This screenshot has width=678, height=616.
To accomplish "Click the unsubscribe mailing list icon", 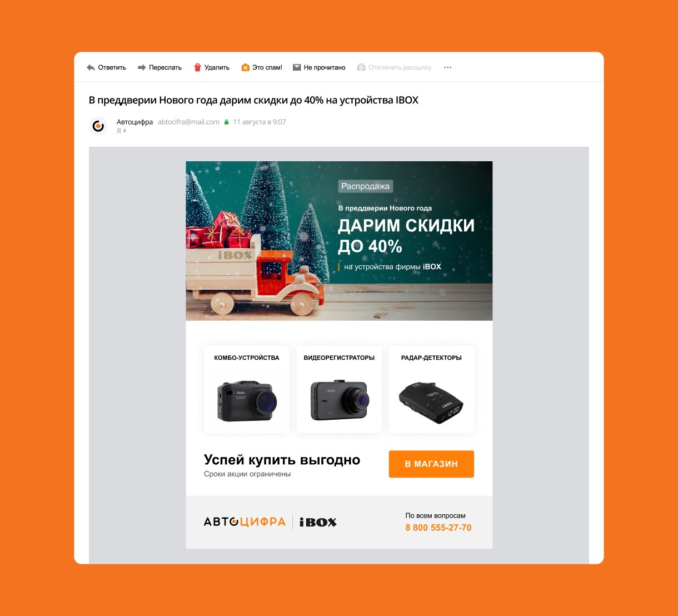I will pos(361,67).
